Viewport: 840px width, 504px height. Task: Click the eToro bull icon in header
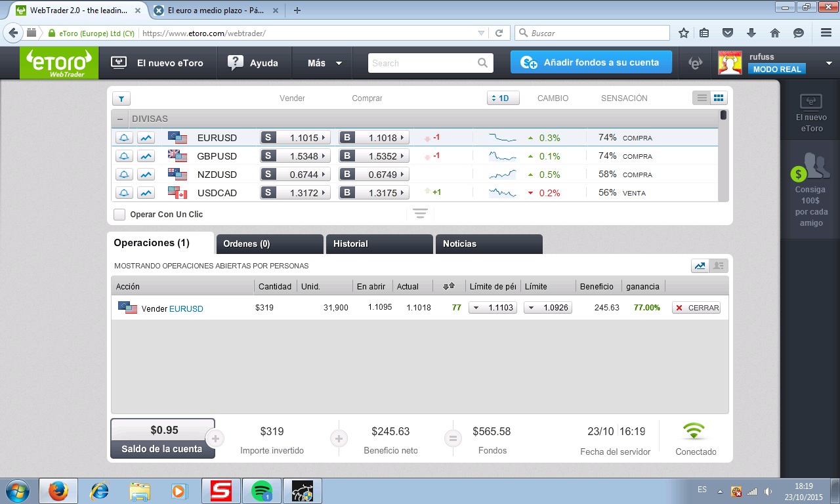(x=695, y=63)
